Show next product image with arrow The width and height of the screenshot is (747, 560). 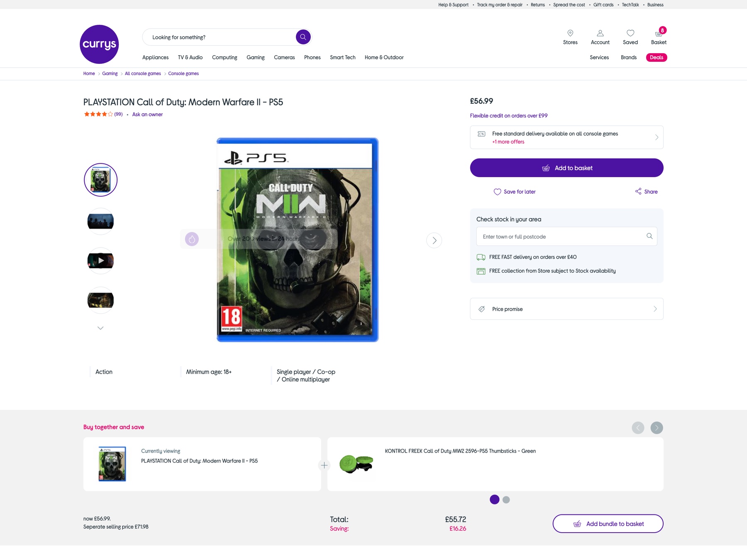click(x=434, y=240)
